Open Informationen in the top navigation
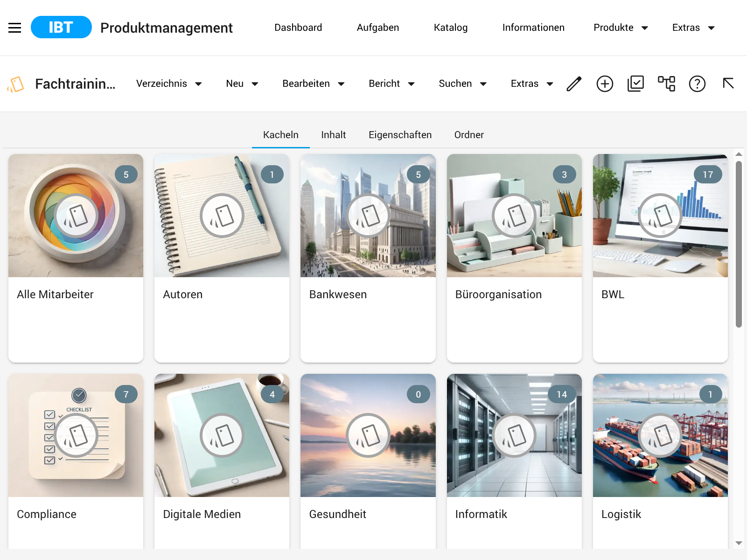The width and height of the screenshot is (747, 560). tap(533, 28)
